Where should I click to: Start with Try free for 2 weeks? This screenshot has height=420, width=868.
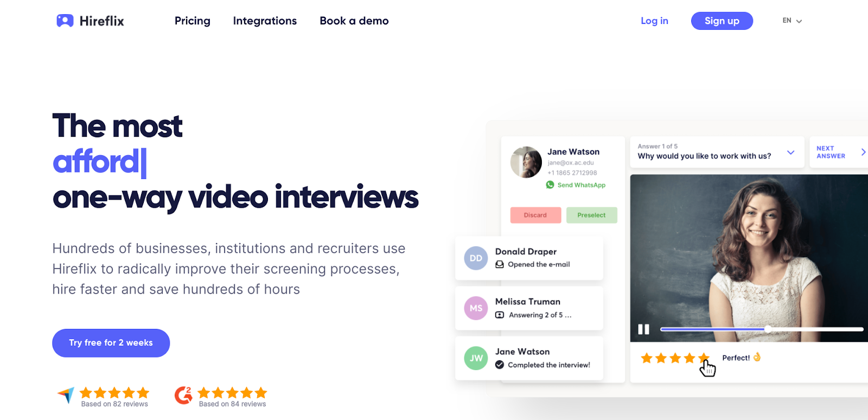tap(111, 343)
